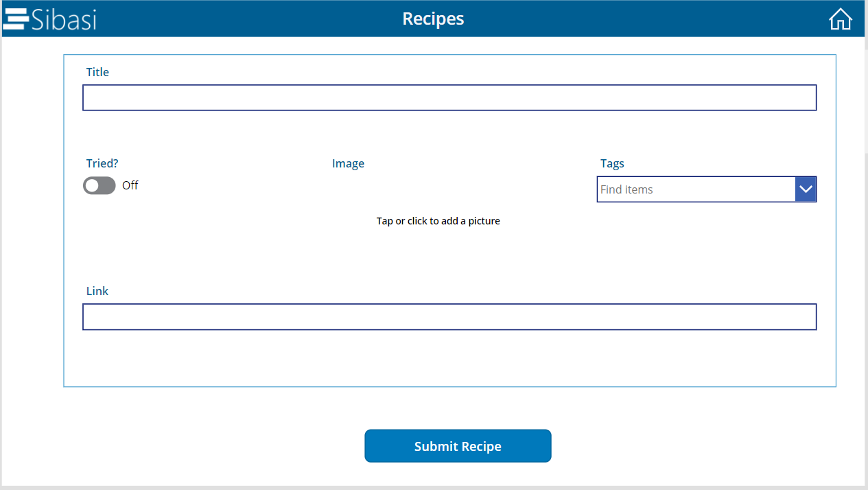Click the Title input field
The width and height of the screenshot is (868, 490).
click(449, 97)
